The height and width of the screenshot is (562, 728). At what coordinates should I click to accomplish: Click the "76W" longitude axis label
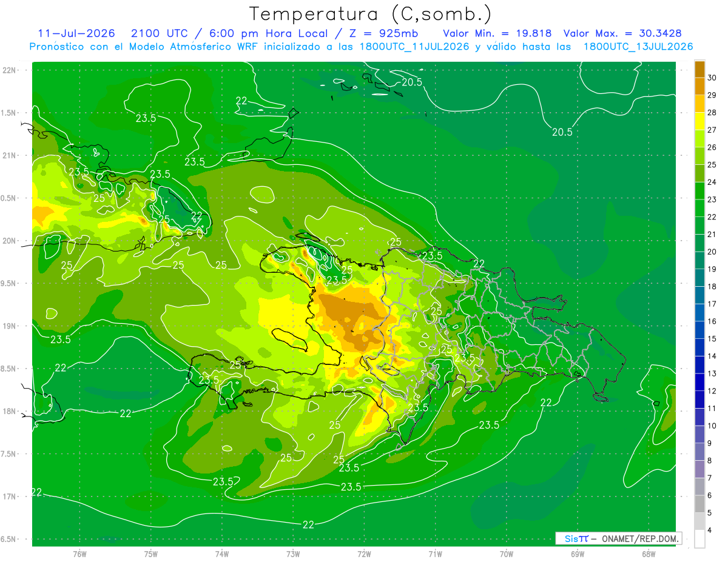pyautogui.click(x=79, y=554)
